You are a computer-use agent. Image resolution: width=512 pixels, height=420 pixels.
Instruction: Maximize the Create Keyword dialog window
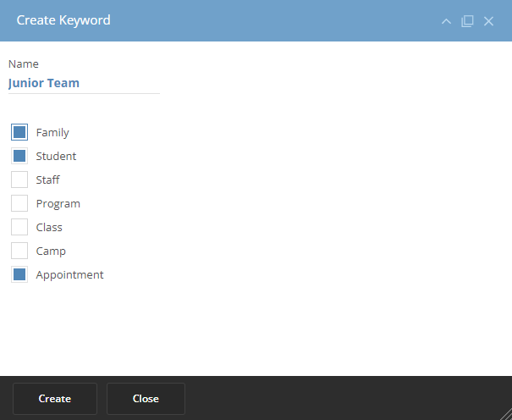467,21
